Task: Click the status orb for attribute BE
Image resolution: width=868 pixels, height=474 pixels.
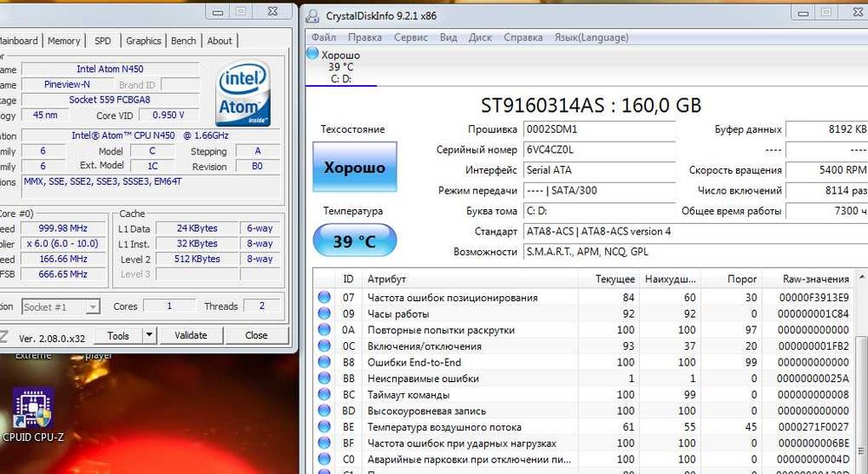Action: [x=324, y=427]
